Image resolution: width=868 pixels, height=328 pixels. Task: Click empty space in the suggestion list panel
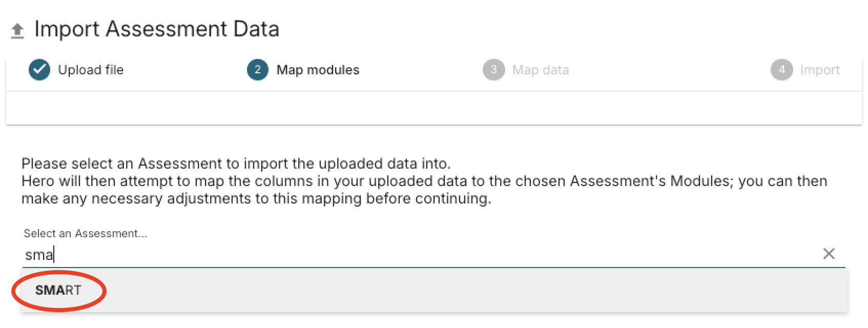pyautogui.click(x=461, y=290)
